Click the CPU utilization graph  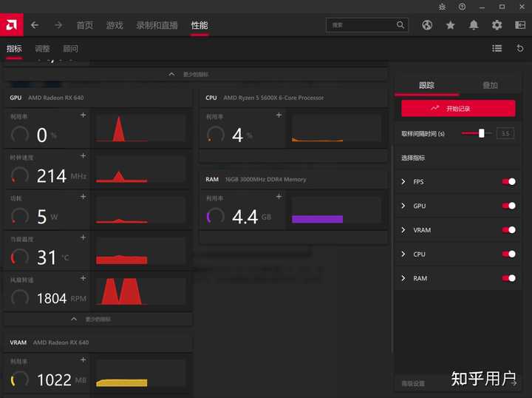(x=337, y=128)
